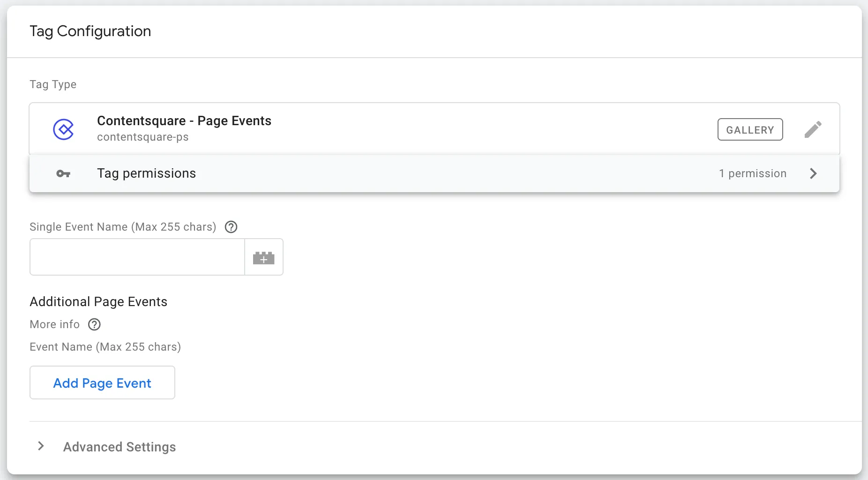Click the Contentsquare logo icon
The image size is (868, 480).
tap(63, 129)
